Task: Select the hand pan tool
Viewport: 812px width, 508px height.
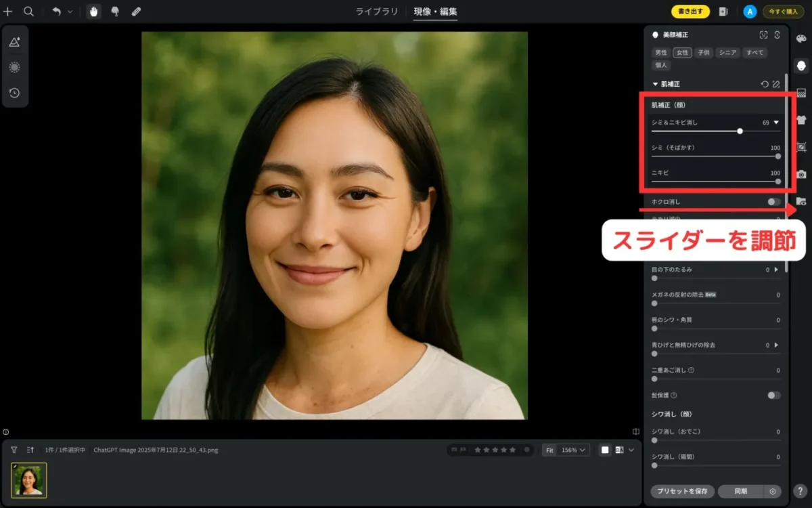Action: click(x=94, y=12)
